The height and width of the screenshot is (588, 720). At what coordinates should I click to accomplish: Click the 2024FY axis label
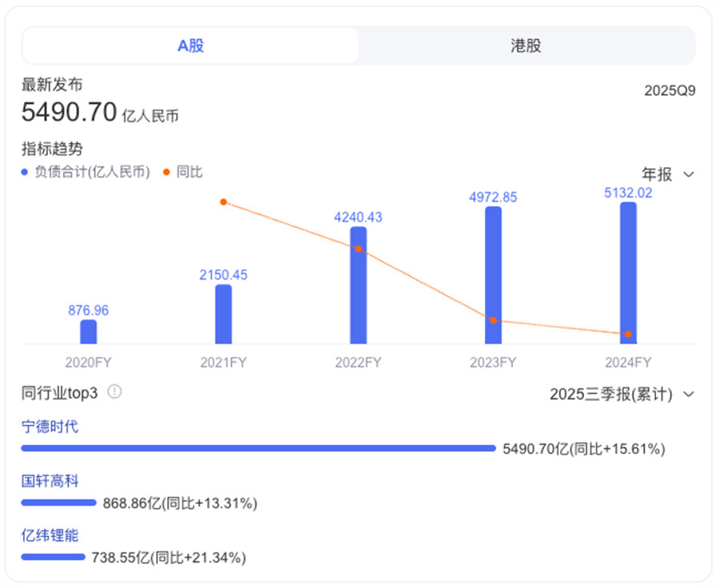[629, 362]
